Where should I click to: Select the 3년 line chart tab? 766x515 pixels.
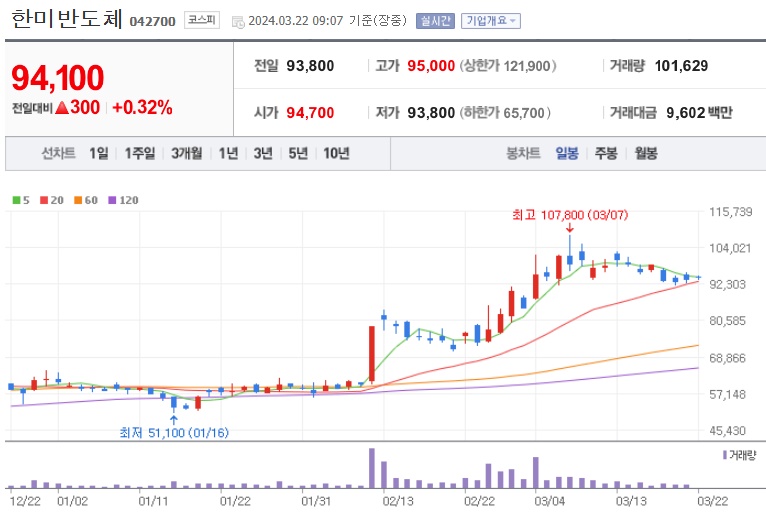[263, 153]
